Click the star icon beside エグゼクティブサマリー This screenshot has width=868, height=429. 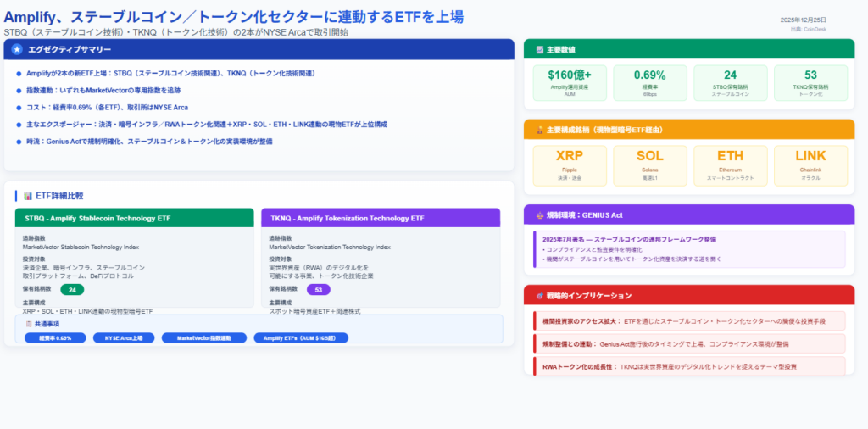[x=17, y=50]
